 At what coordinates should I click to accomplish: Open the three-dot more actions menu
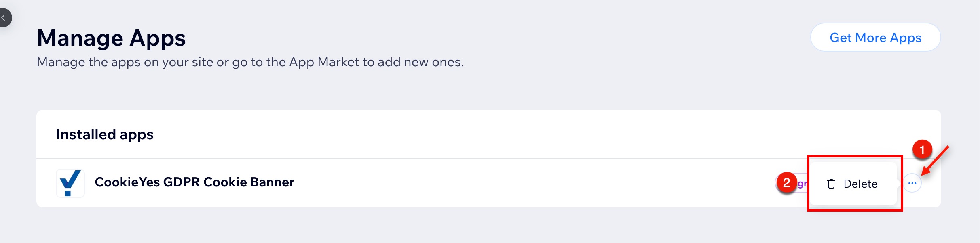912,183
